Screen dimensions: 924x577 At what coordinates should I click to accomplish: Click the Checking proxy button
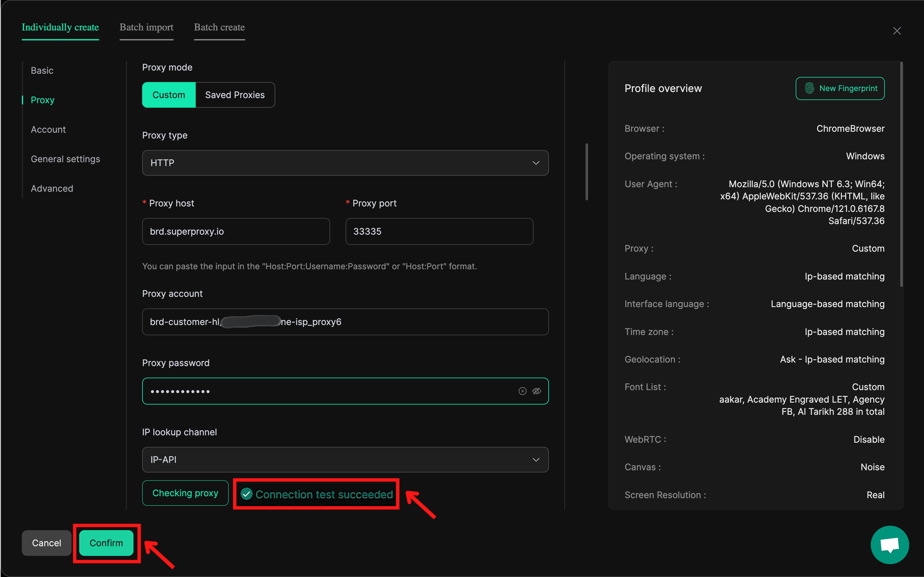(x=185, y=493)
